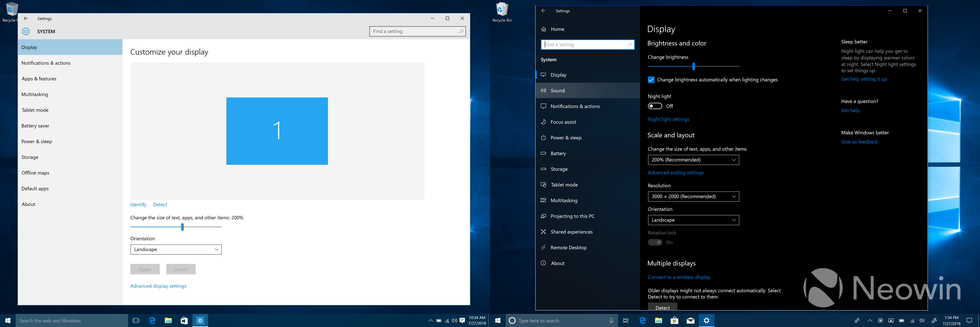The width and height of the screenshot is (980, 327).
Task: Toggle the Night light switch
Action: pyautogui.click(x=655, y=106)
